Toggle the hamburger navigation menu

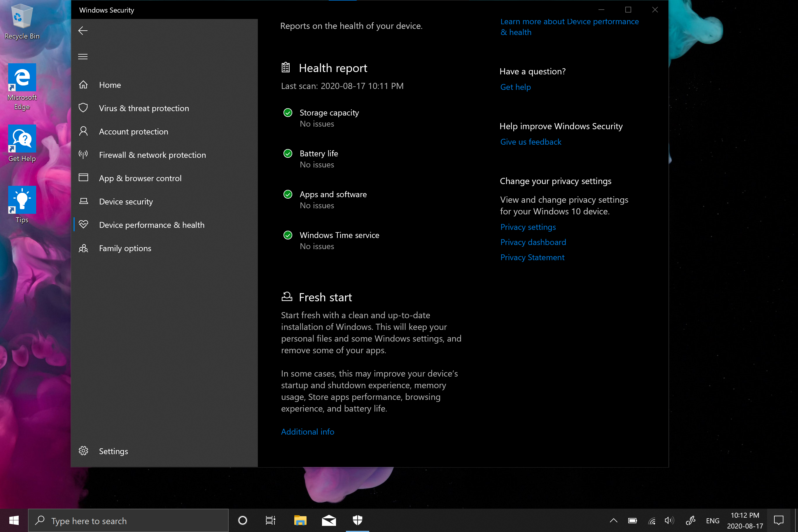coord(83,56)
